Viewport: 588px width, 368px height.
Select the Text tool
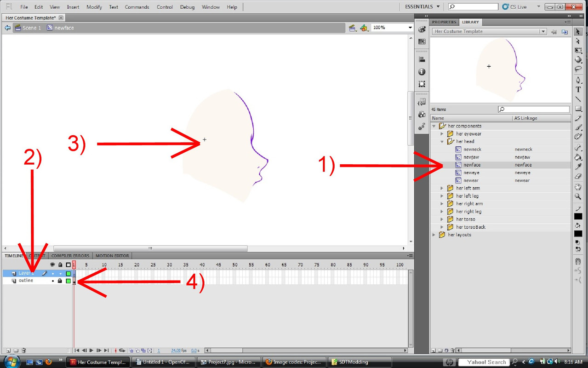click(x=578, y=89)
